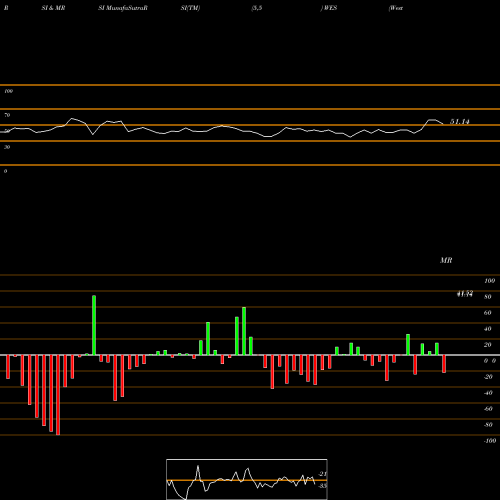Click the '-21' value in the mini chart

322,474
